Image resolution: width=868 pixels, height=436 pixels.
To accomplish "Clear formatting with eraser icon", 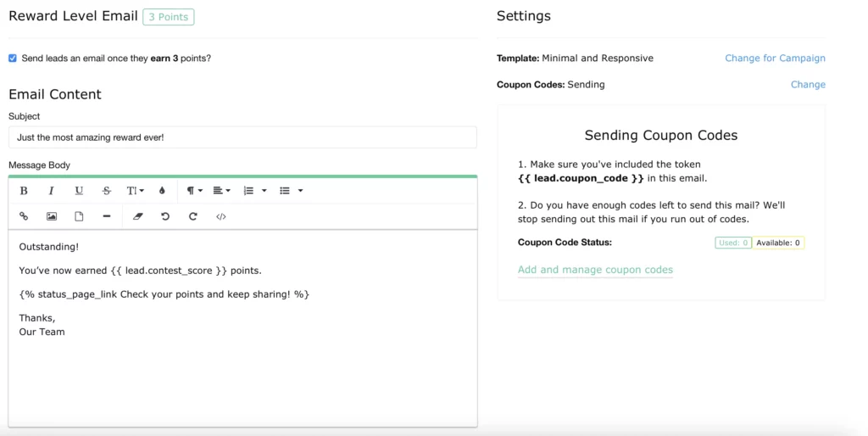I will (x=138, y=216).
